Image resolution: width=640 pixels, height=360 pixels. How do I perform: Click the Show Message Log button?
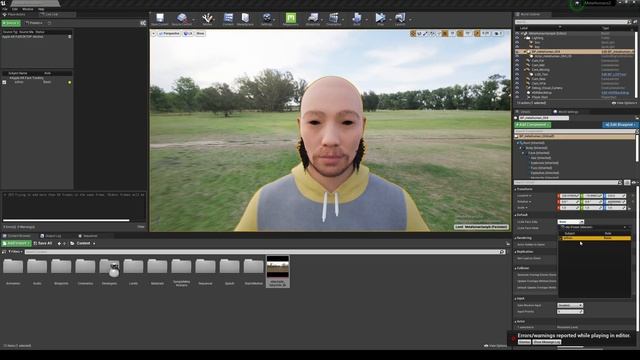547,342
